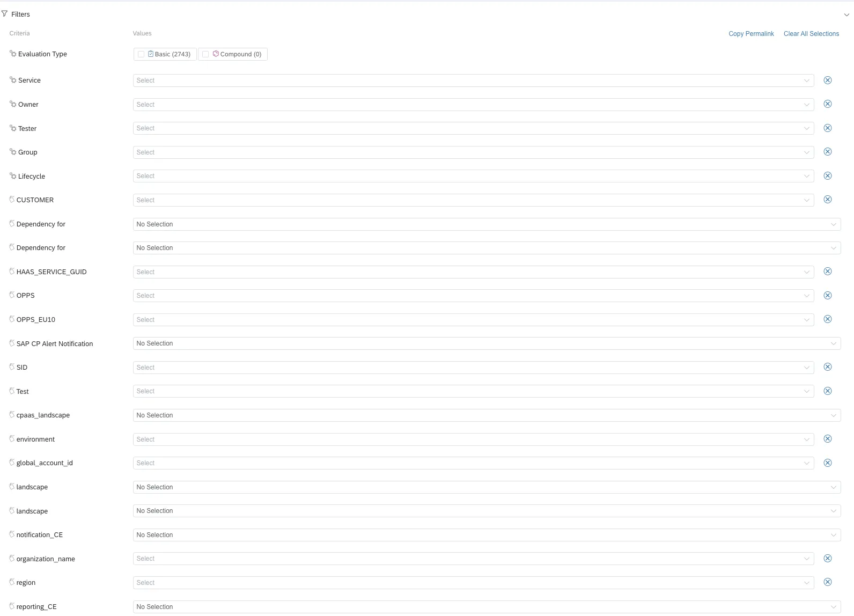Image resolution: width=854 pixels, height=616 pixels.
Task: Click the Copy Permalink link
Action: [x=750, y=34]
